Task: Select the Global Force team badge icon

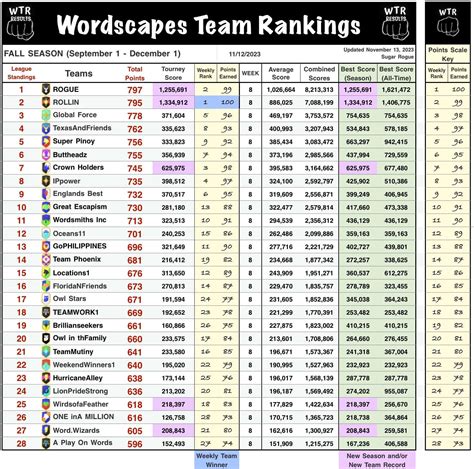Action: (46, 115)
